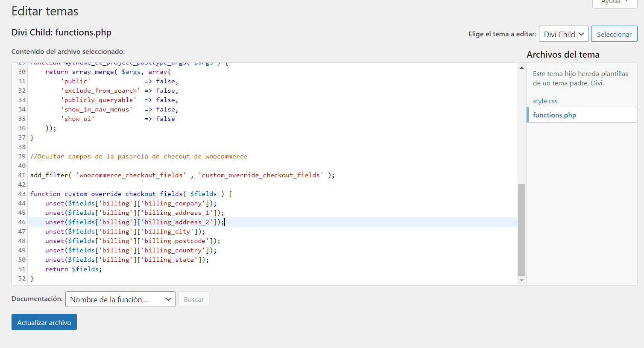
Task: Click the code editor scrollbar thumb
Action: [521, 230]
